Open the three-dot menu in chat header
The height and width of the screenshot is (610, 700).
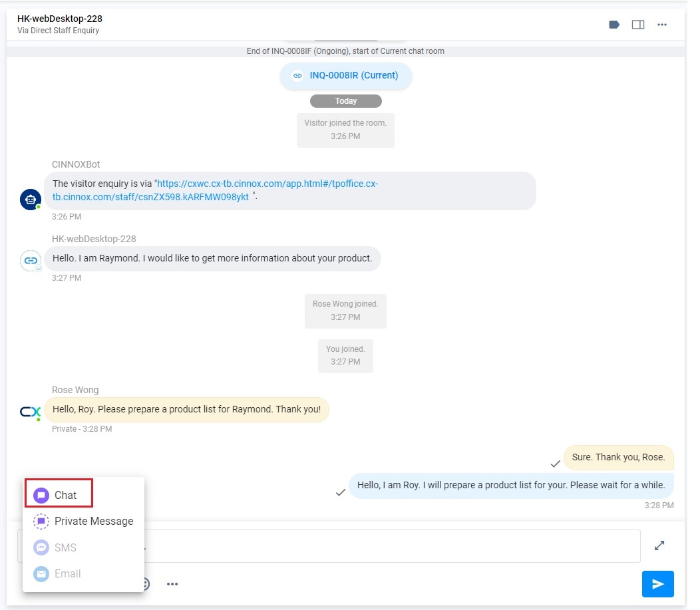tap(662, 25)
